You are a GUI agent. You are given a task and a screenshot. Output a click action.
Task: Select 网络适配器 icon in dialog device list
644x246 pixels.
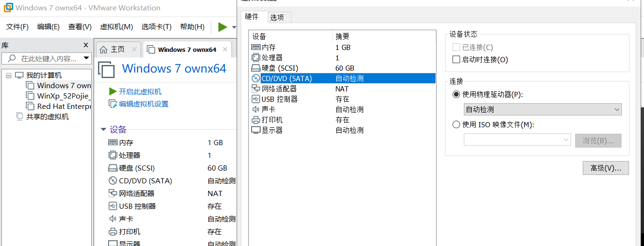click(256, 89)
